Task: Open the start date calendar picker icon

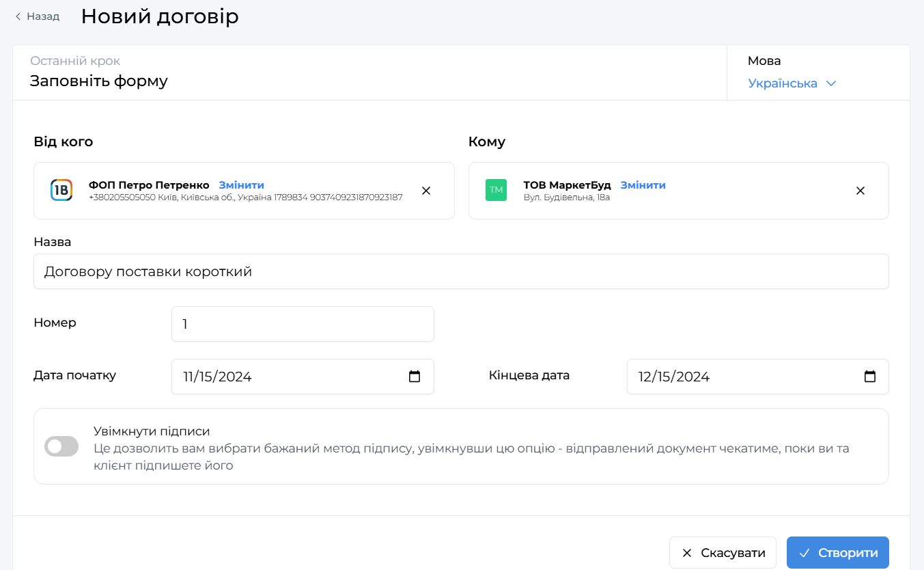Action: click(415, 377)
